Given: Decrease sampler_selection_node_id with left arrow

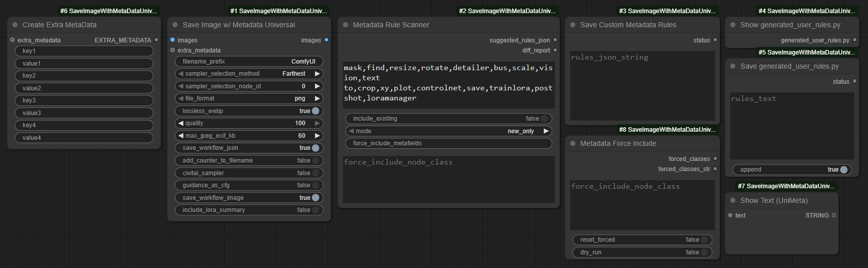Looking at the screenshot, I should coord(181,86).
